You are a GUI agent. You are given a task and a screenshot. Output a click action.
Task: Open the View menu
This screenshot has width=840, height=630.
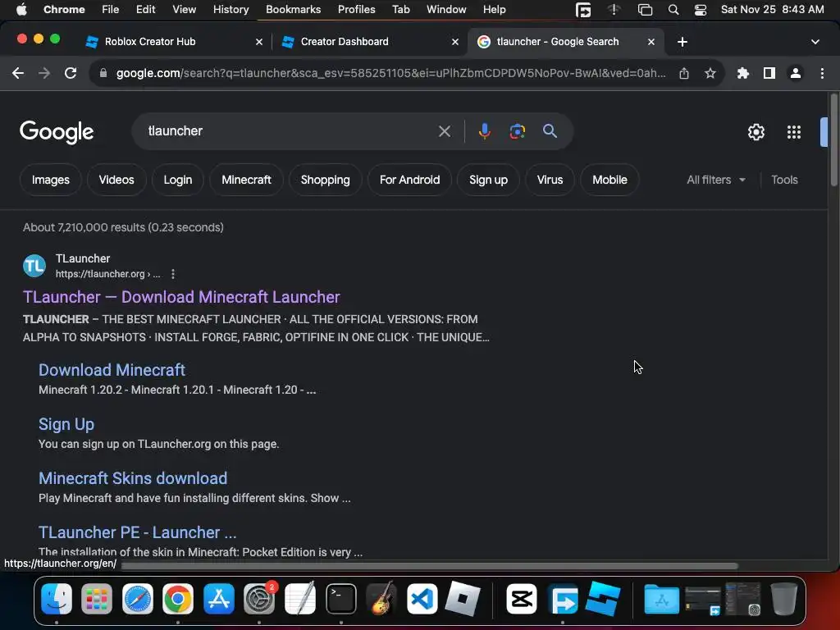click(184, 10)
